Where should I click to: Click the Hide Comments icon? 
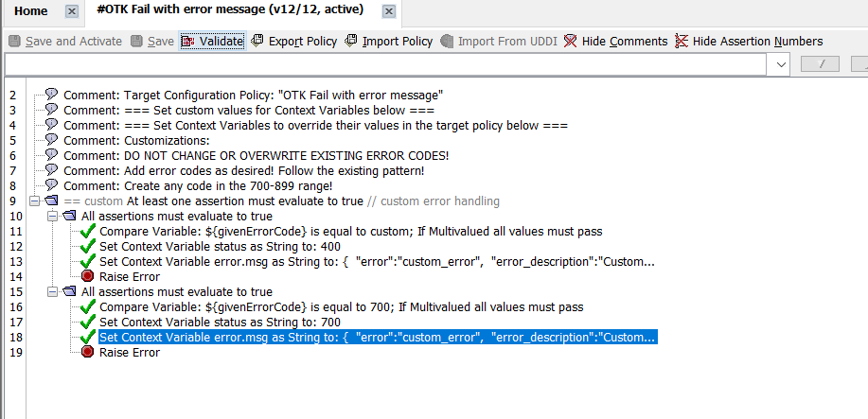click(570, 41)
